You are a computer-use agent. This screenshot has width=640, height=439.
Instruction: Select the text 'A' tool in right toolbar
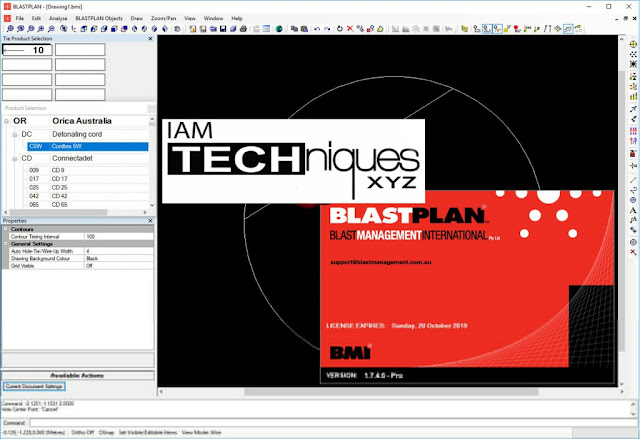633,211
